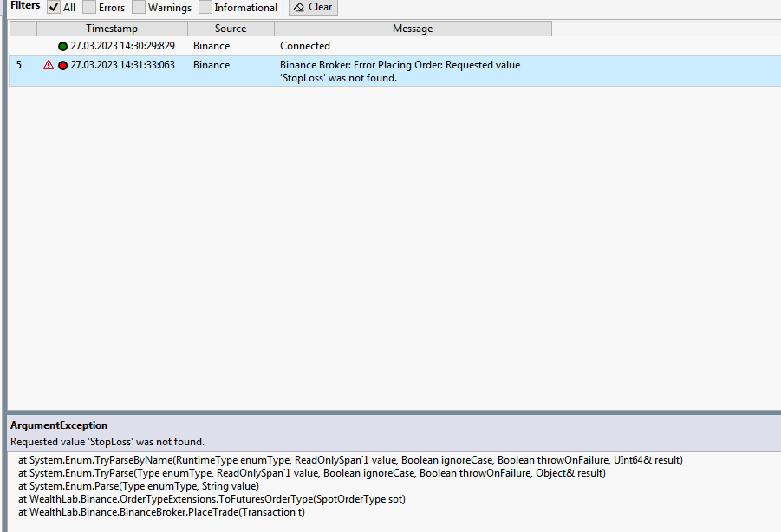Click row number 5 in the first column
This screenshot has height=532, width=781.
pos(19,65)
